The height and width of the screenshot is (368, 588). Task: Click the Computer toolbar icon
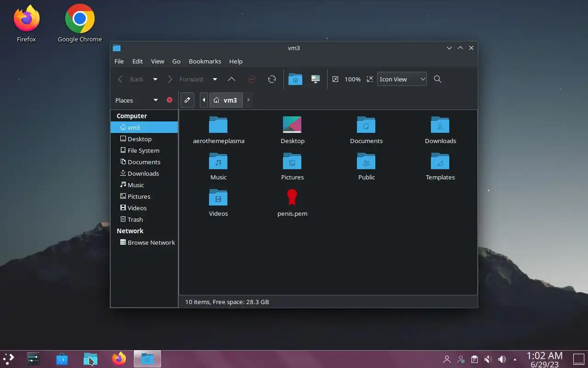coord(315,79)
